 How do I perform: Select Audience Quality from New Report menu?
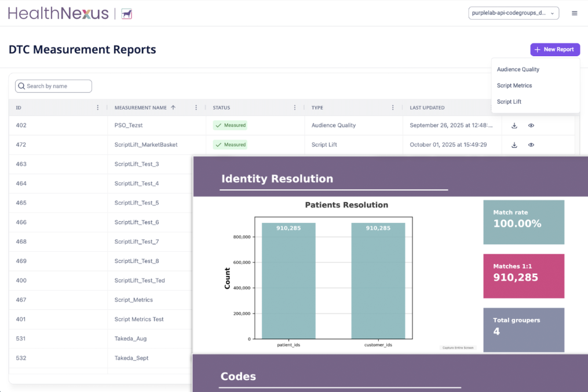[x=518, y=69]
